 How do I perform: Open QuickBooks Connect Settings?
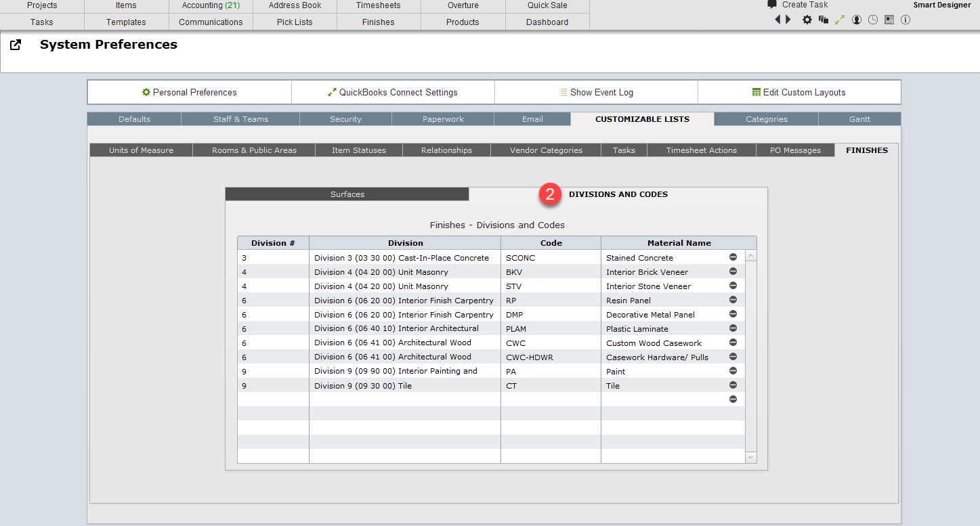click(393, 92)
